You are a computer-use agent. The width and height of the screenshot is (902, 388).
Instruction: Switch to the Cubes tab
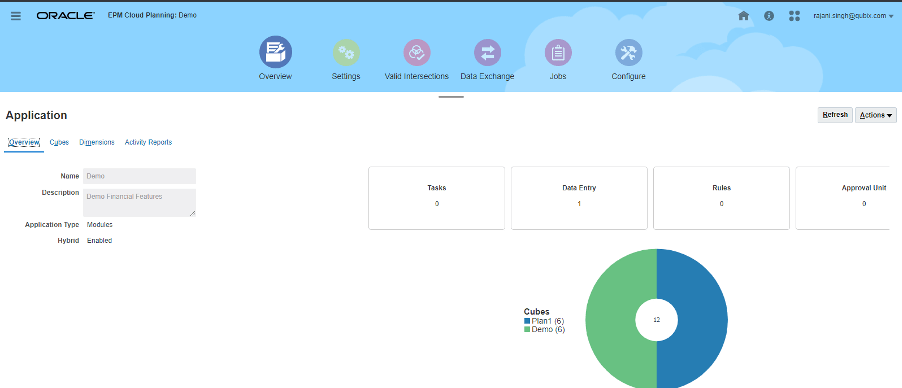click(59, 142)
